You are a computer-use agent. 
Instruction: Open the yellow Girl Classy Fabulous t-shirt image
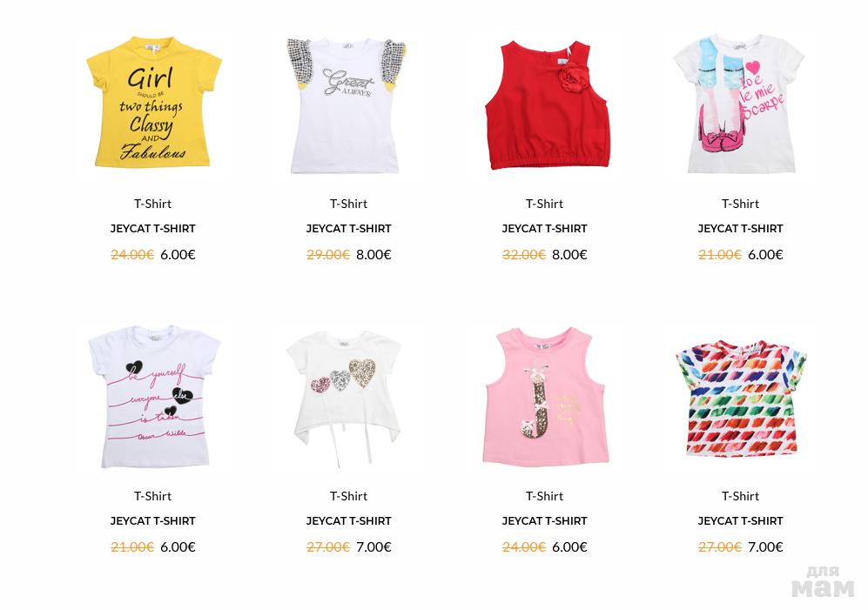coord(153,103)
